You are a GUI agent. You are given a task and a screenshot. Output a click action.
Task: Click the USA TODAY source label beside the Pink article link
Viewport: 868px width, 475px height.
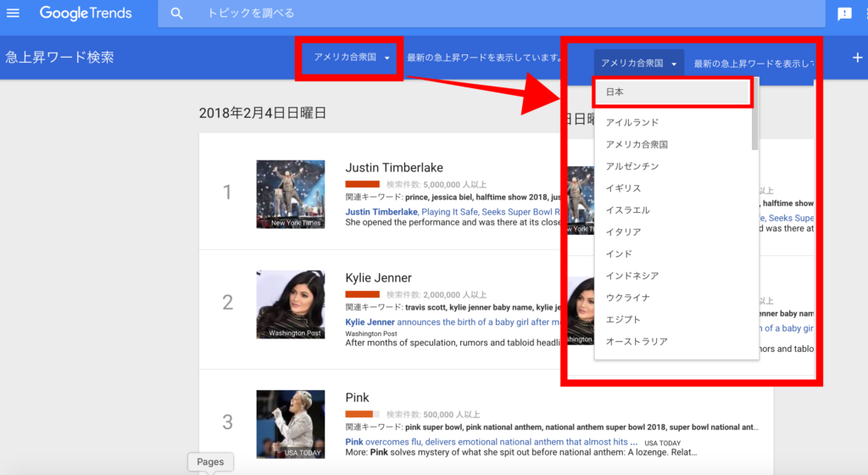point(663,443)
